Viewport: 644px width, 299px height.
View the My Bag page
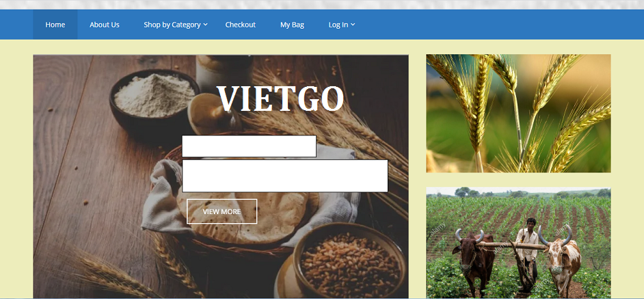[x=292, y=25]
